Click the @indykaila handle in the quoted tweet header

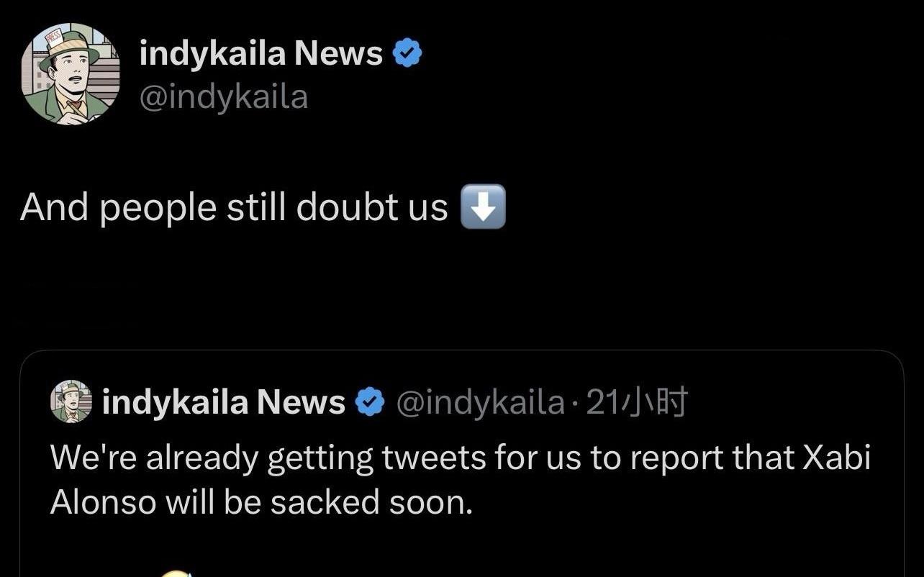480,402
